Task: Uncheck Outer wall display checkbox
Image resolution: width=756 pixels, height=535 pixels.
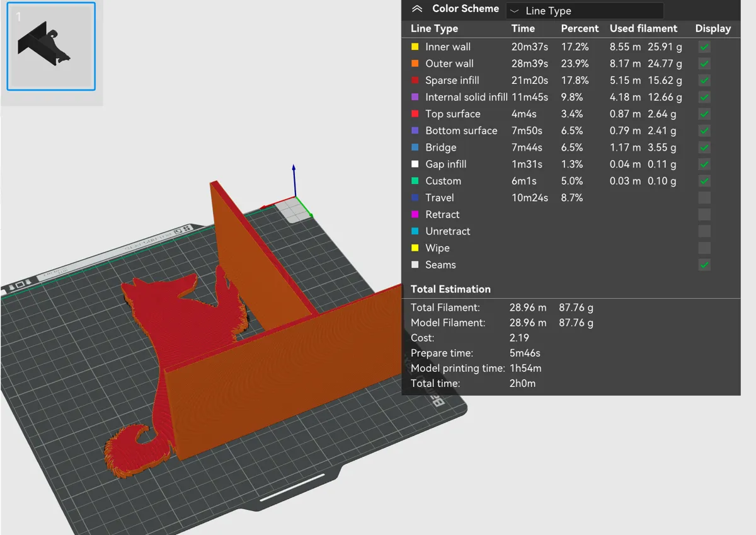Action: click(704, 64)
